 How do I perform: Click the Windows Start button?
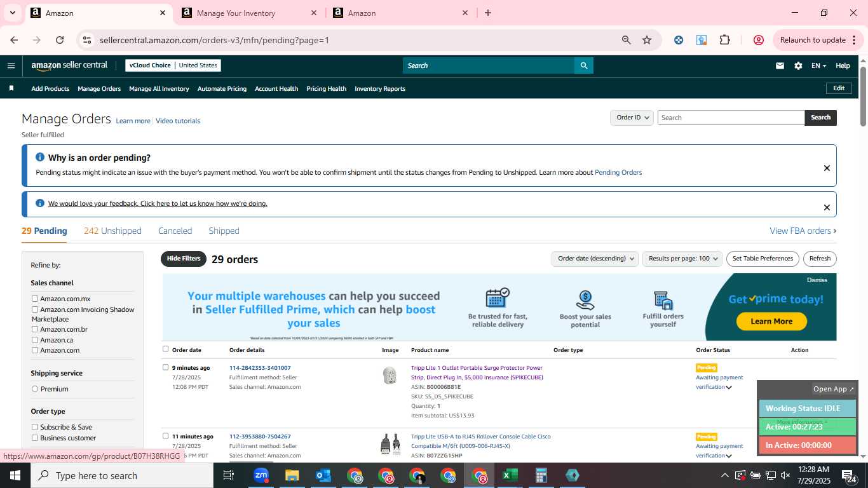[x=15, y=475]
